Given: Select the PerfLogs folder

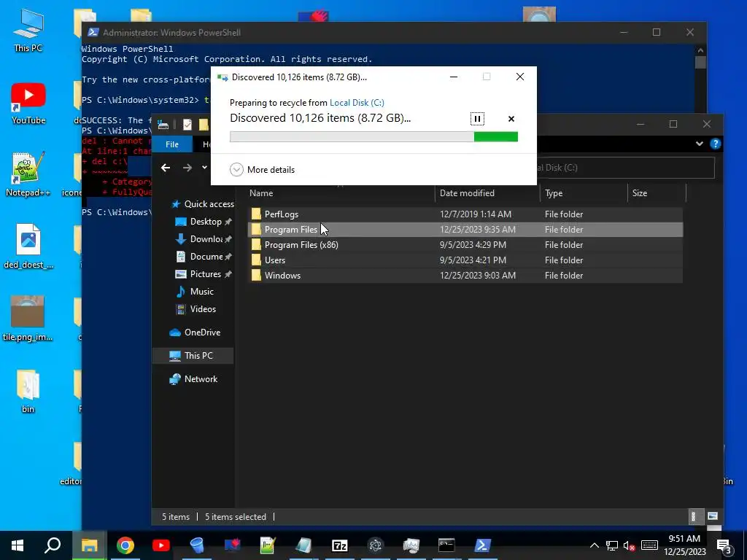Looking at the screenshot, I should point(465,214).
